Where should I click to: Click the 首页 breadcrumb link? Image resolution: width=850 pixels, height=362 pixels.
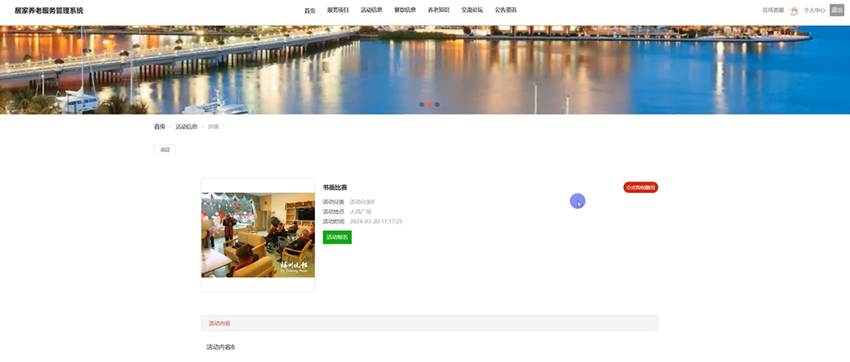(x=159, y=126)
